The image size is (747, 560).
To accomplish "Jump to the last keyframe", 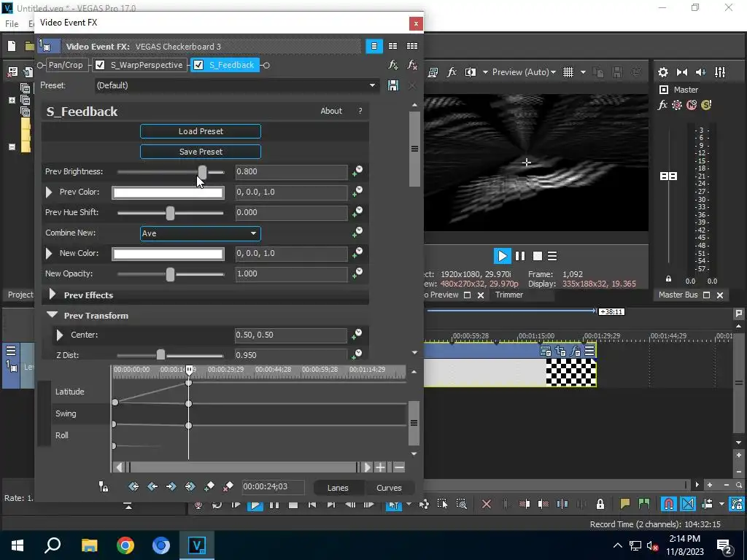I will point(190,486).
